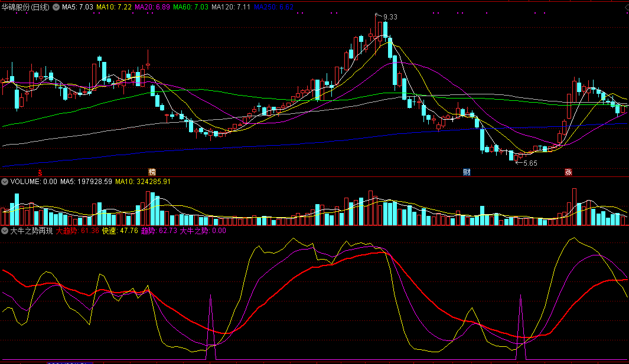Click the red 大趋势: 61.36 value

[x=77, y=231]
